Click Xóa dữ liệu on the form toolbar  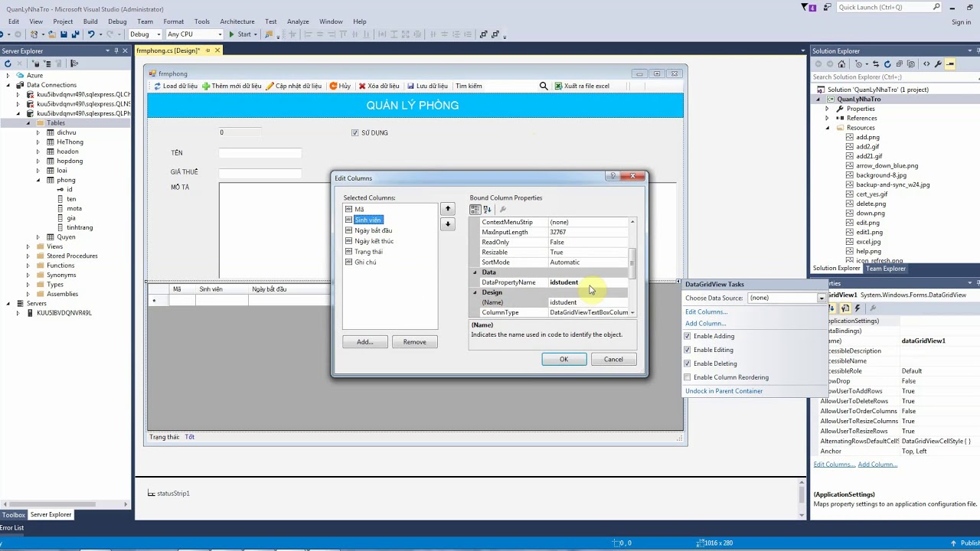379,86
